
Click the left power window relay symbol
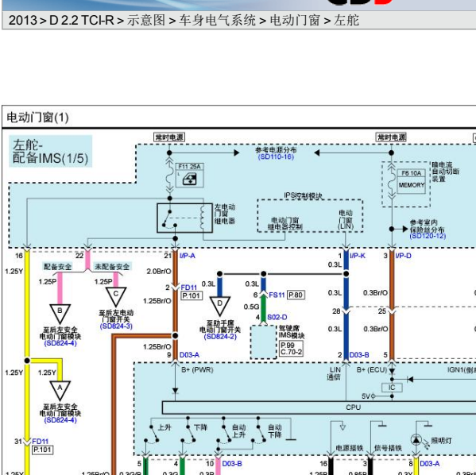click(184, 218)
